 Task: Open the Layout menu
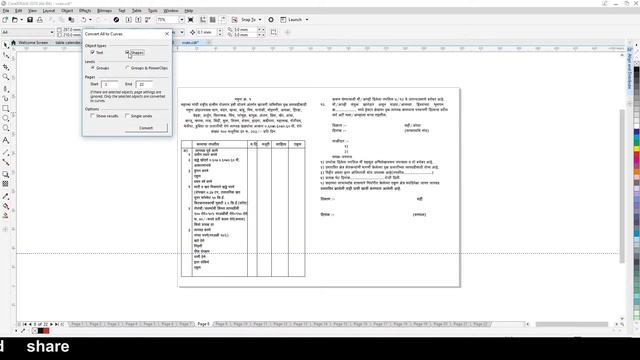coord(49,11)
